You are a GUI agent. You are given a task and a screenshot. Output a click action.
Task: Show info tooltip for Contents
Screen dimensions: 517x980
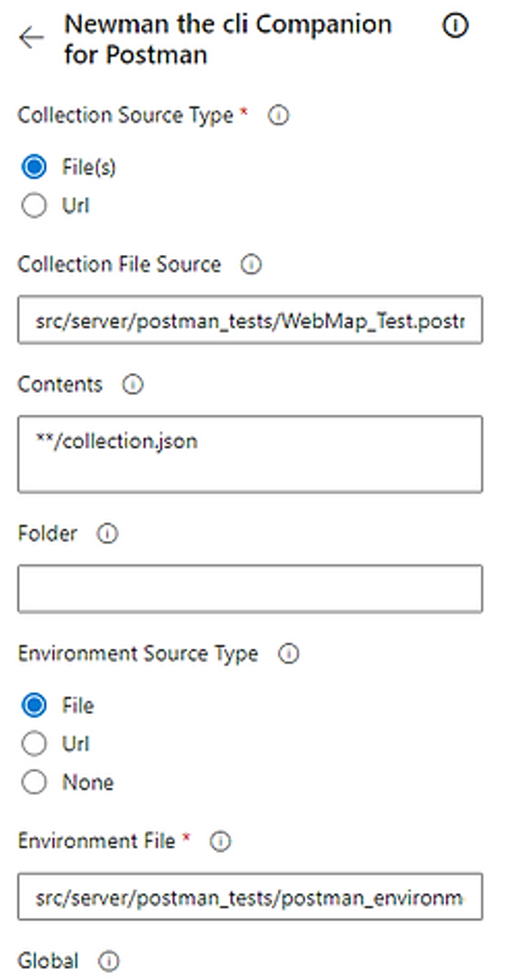pos(132,385)
